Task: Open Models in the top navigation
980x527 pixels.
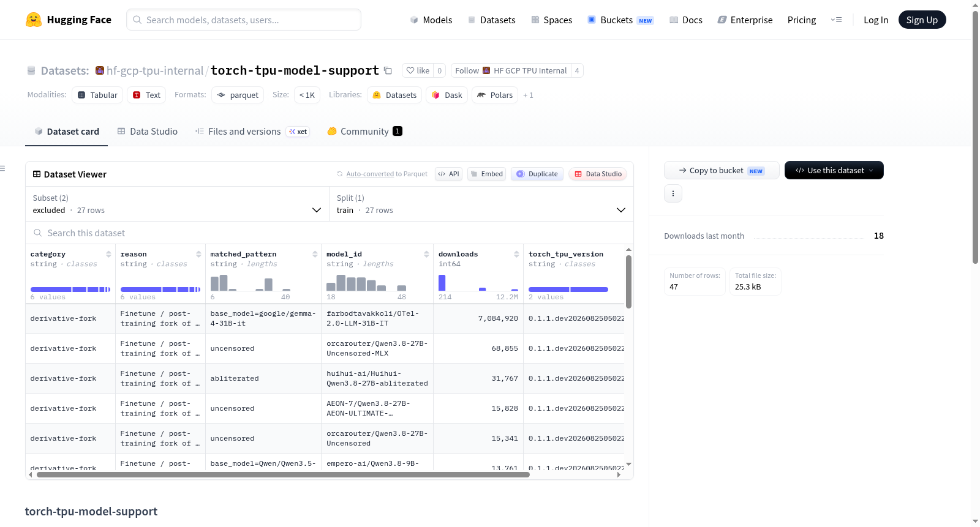Action: coord(431,20)
